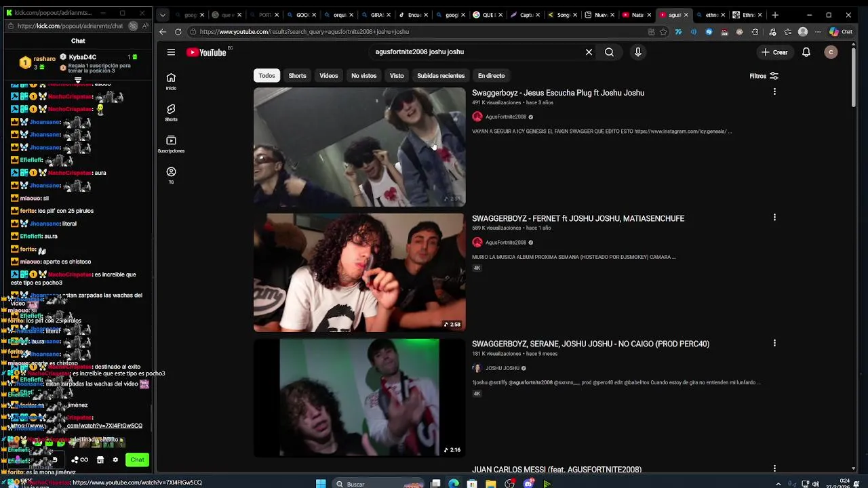
Task: Open the tab search dropdown arrow
Action: [162, 15]
